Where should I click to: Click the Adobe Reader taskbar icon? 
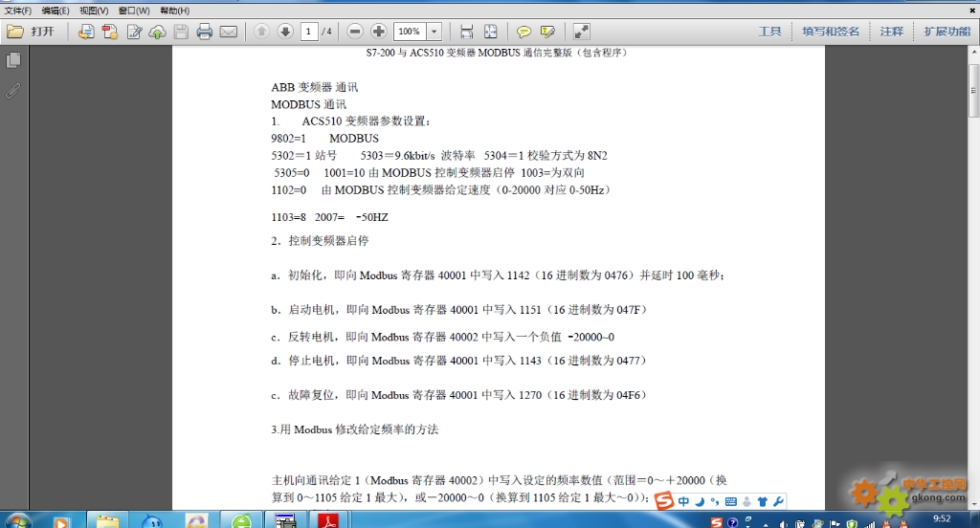pos(329,521)
